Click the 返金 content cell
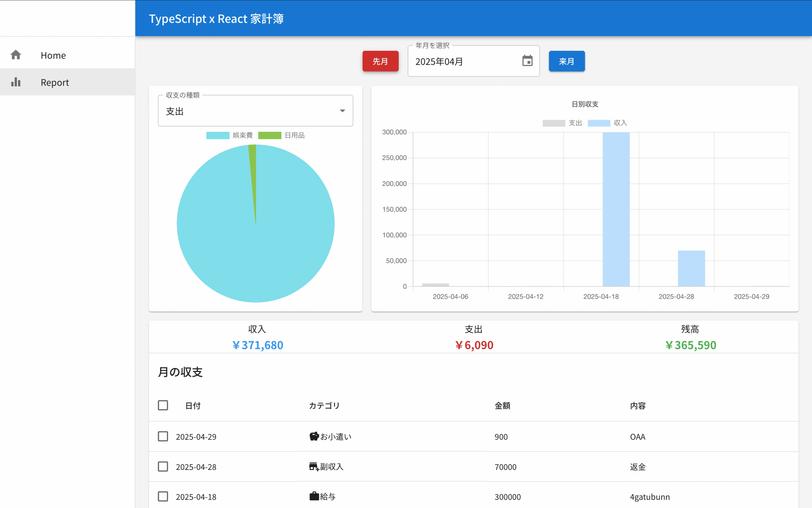The image size is (812, 508). click(638, 467)
